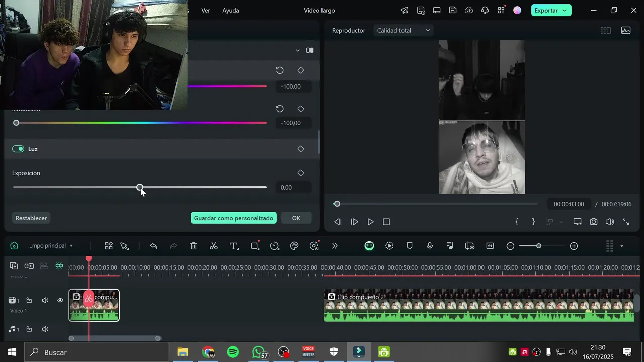Click the Reproductor label
Viewport: 644px width, 362px height.
(349, 30)
